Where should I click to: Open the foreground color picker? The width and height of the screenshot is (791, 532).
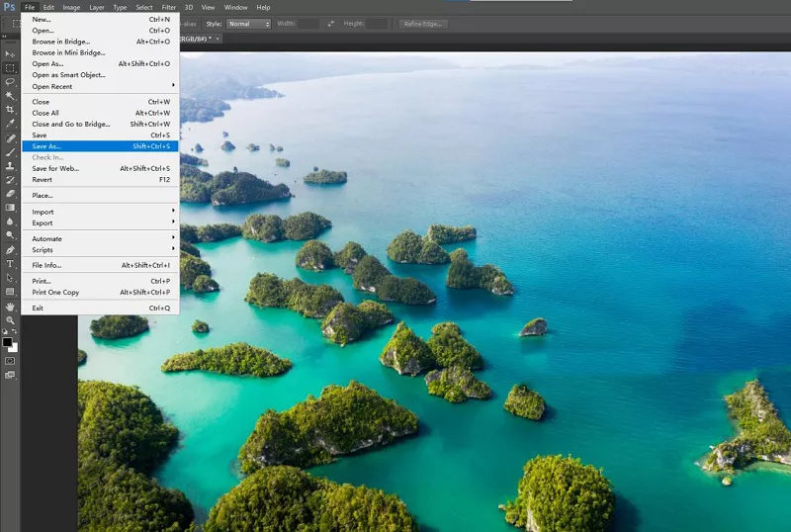point(7,342)
